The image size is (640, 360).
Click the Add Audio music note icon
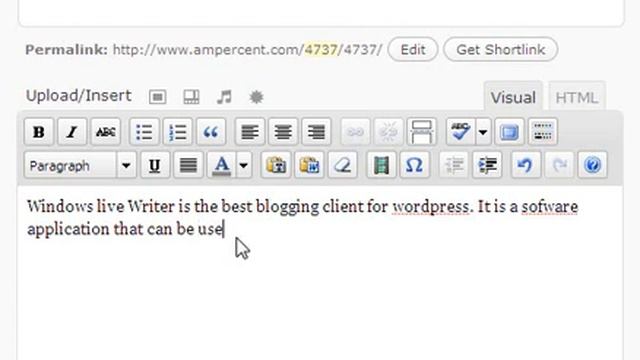224,97
